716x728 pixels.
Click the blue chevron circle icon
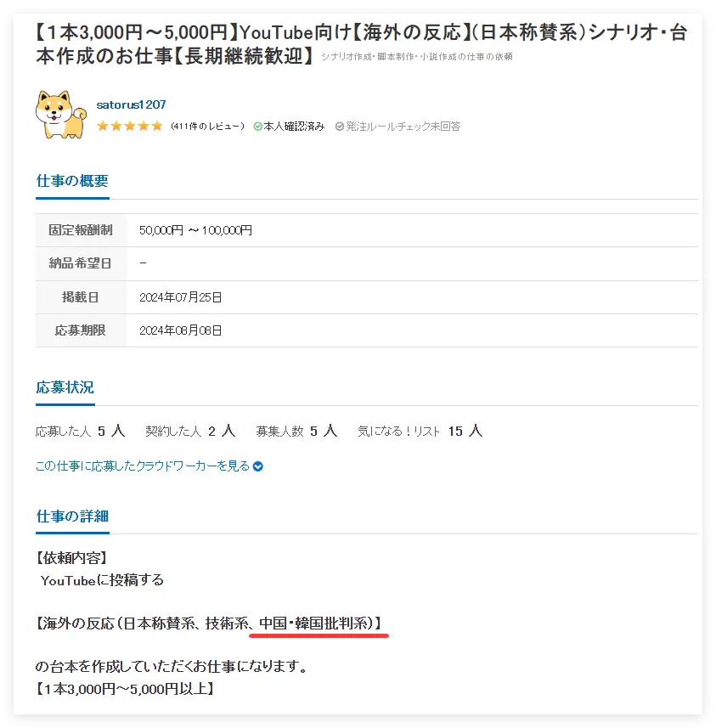(x=257, y=466)
